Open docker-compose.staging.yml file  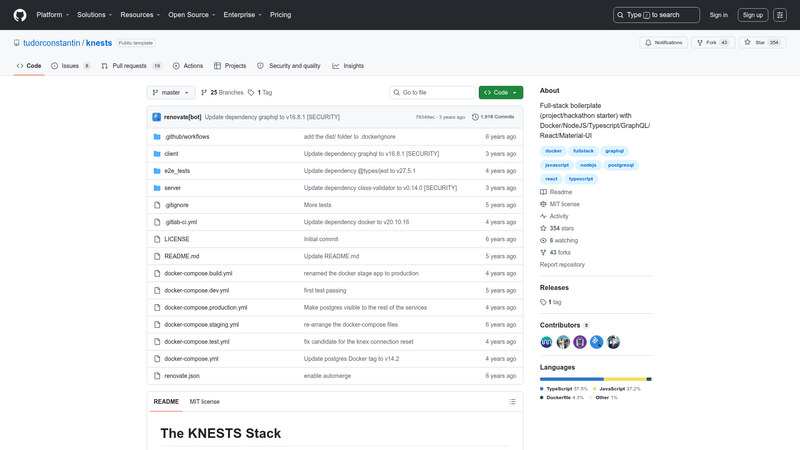202,324
